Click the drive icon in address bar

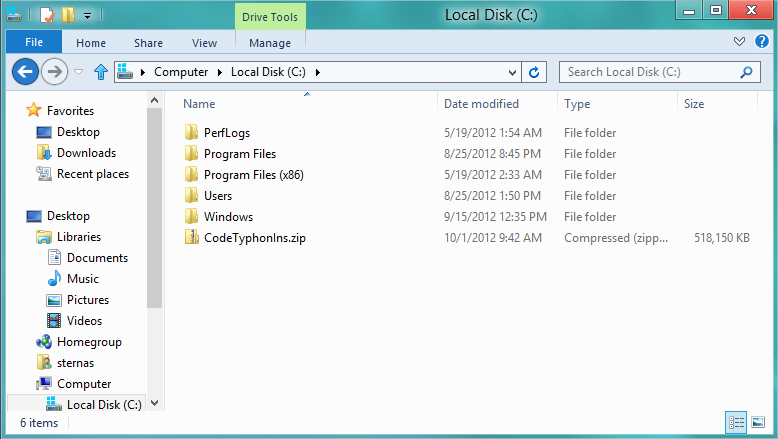(126, 72)
